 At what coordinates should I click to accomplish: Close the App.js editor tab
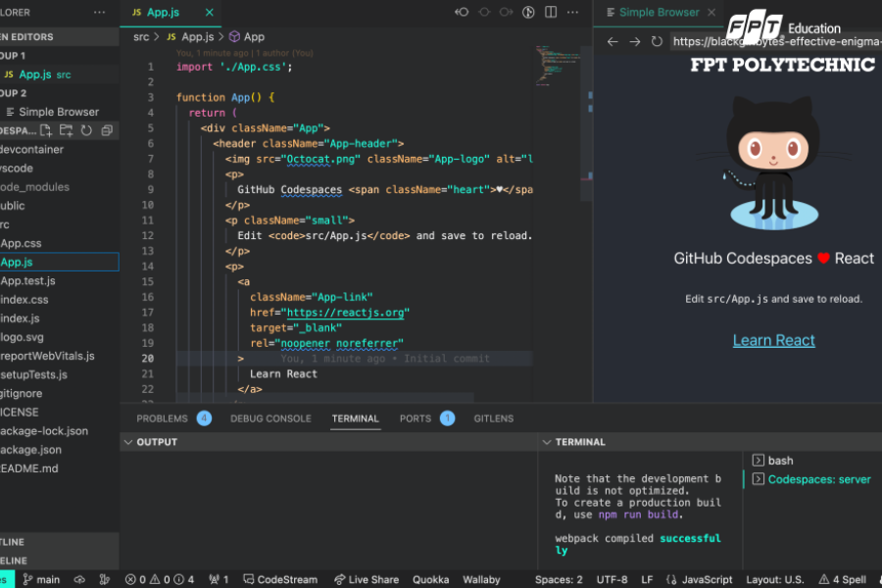tap(210, 12)
